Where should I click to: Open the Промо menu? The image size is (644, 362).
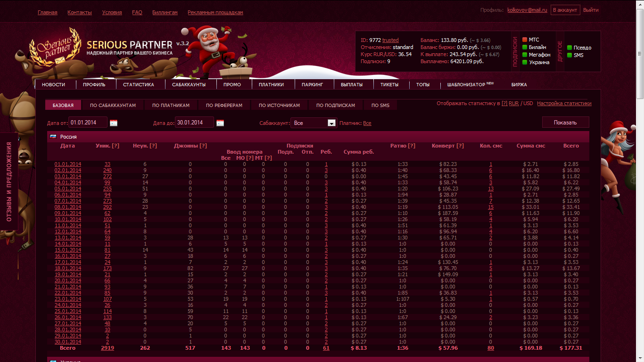click(232, 85)
